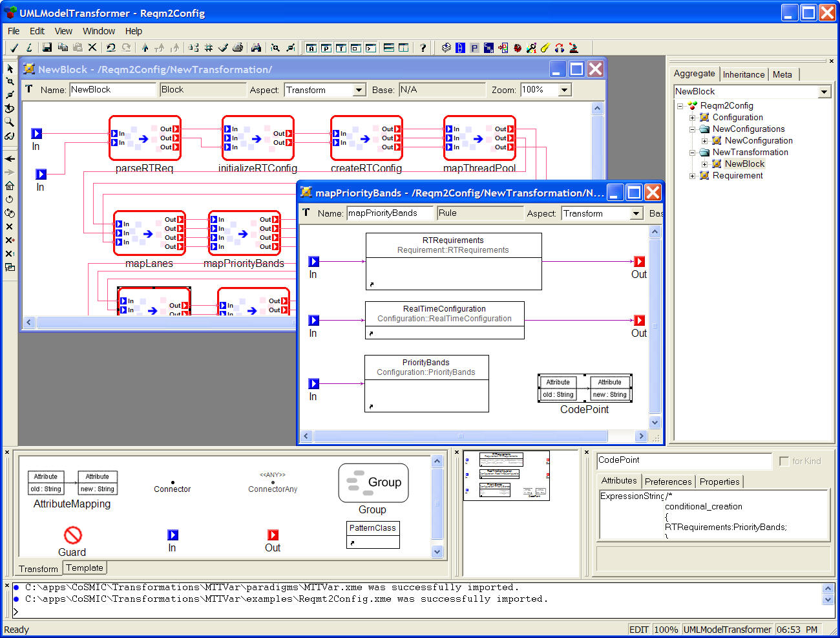Click the mapPriorityBands Name input field
The width and height of the screenshot is (840, 638).
click(390, 213)
